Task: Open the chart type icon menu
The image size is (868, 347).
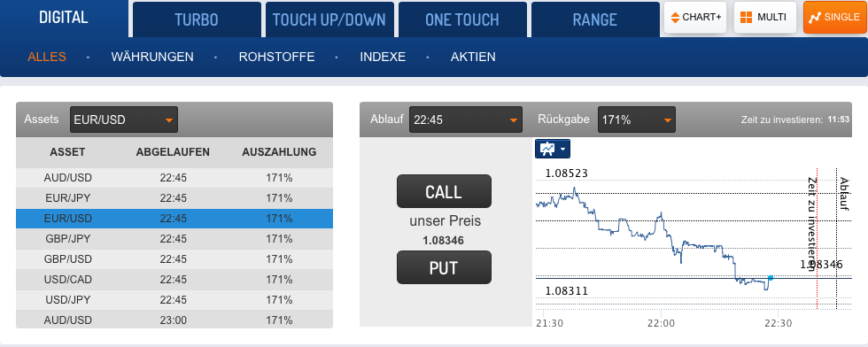Action: [553, 149]
